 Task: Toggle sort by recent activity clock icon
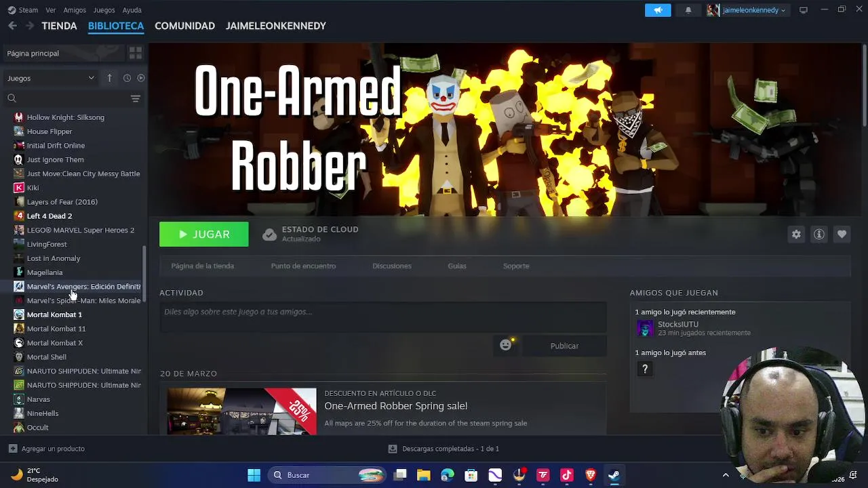point(127,78)
